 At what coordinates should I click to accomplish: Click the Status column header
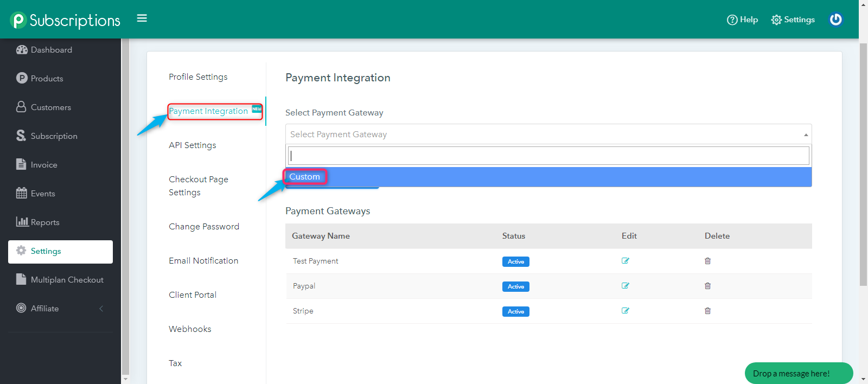[x=514, y=236]
